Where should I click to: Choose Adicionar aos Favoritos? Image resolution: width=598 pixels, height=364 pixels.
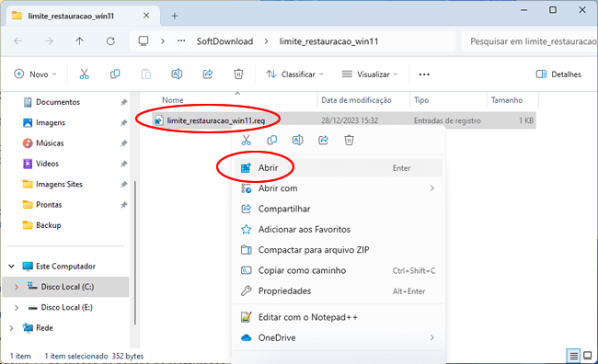(x=339, y=230)
